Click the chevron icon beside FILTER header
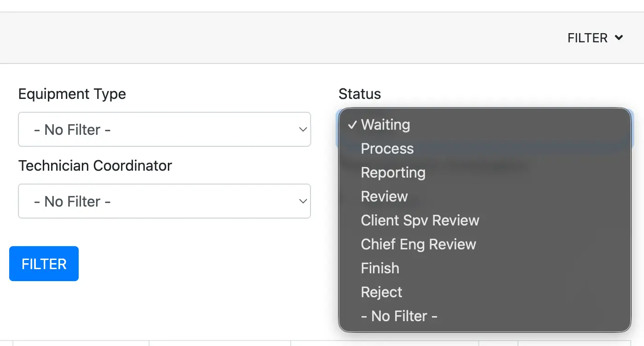The height and width of the screenshot is (346, 644). 619,38
